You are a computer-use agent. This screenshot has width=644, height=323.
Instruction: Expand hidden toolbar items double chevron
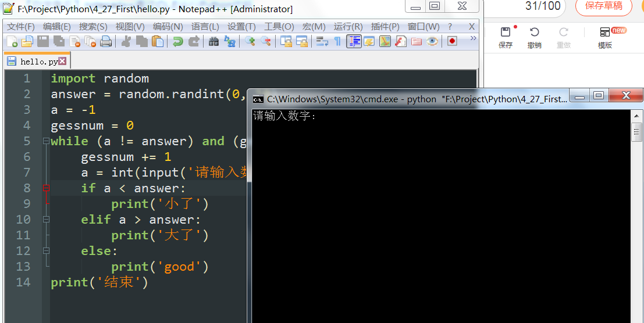click(x=473, y=38)
